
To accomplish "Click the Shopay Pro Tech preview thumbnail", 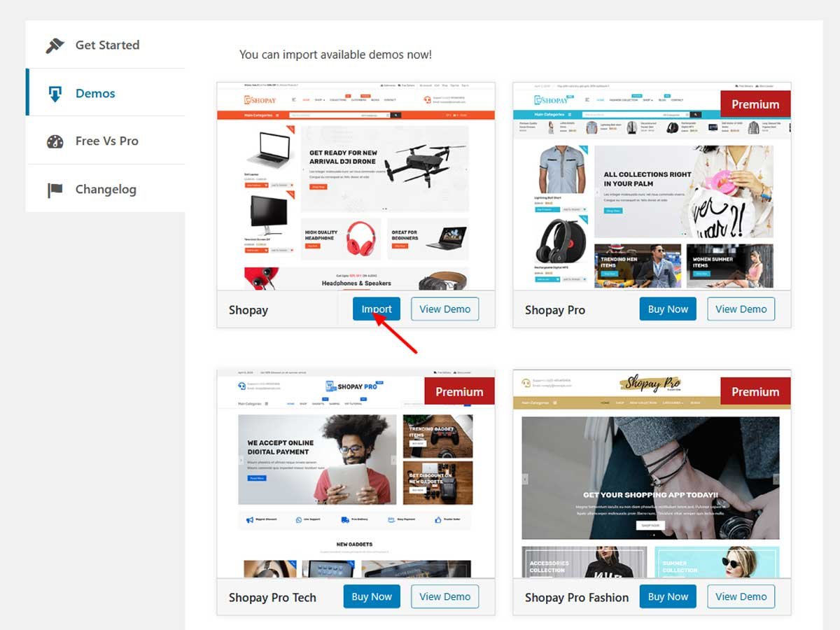I will click(356, 474).
